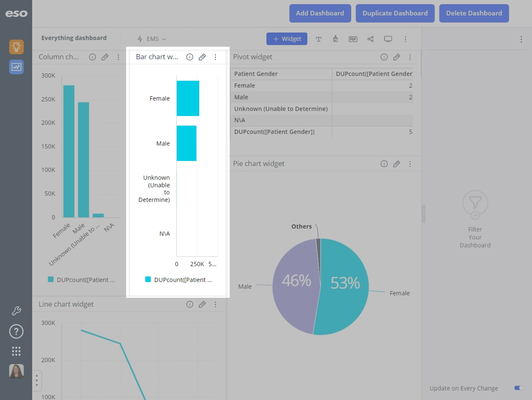Open the apps grid launcher icon
Viewport: 532px width, 400px height.
pos(16,351)
